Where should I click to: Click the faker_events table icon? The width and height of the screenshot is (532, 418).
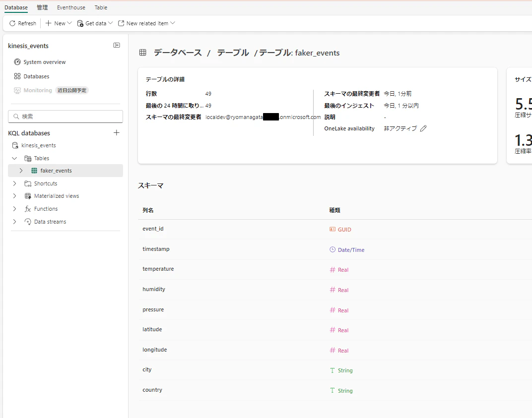tap(34, 171)
